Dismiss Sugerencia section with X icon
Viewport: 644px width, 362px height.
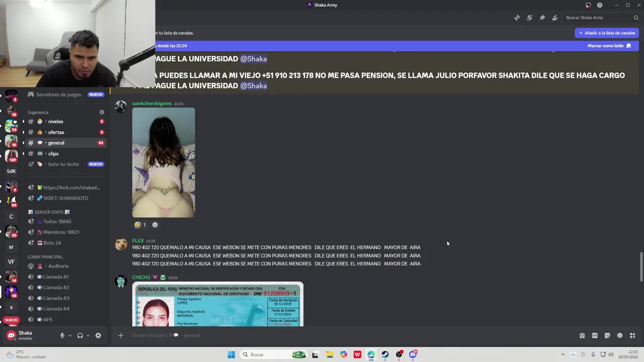(x=102, y=112)
